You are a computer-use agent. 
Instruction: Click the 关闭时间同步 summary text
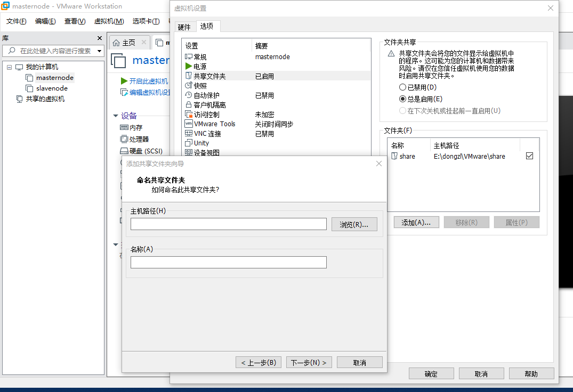(274, 124)
